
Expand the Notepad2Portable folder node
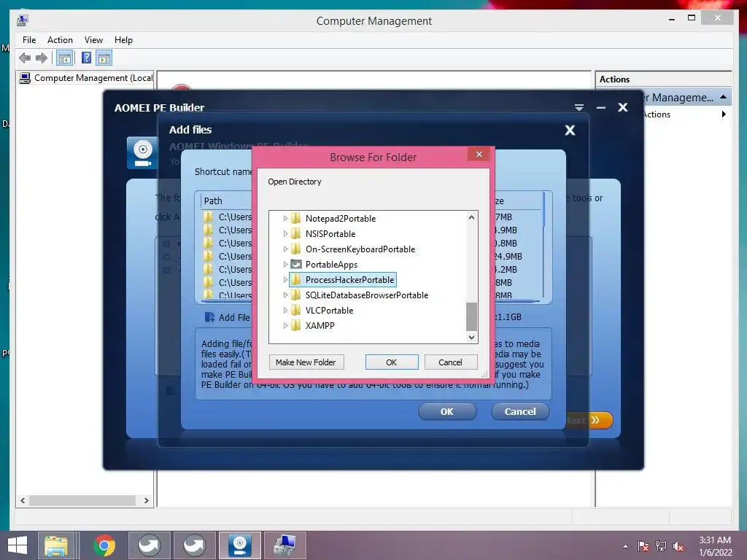pos(285,219)
